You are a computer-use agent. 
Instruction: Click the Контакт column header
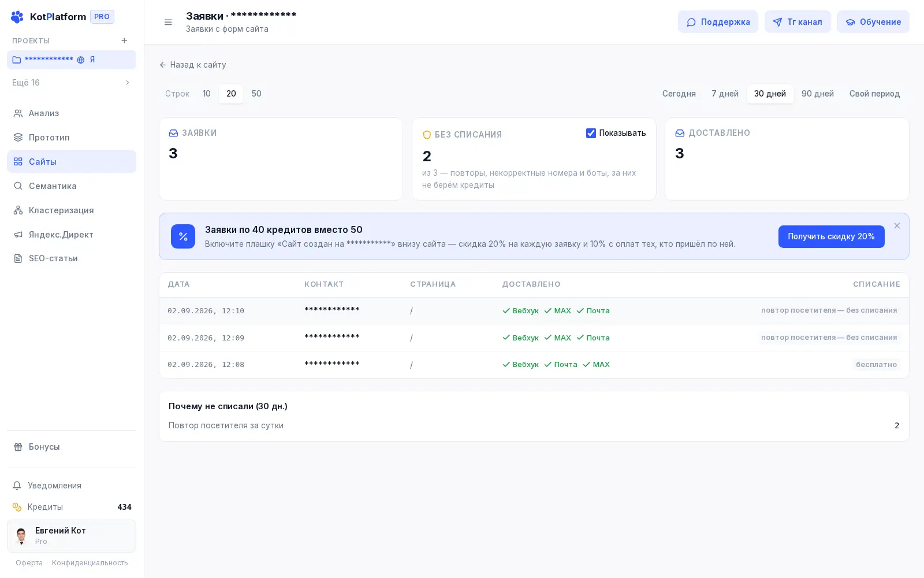(324, 284)
